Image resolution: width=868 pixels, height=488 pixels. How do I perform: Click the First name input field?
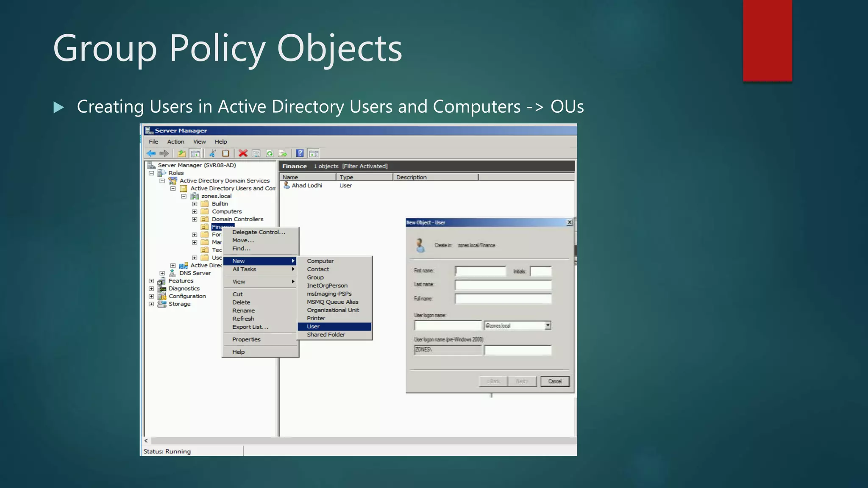coord(480,271)
